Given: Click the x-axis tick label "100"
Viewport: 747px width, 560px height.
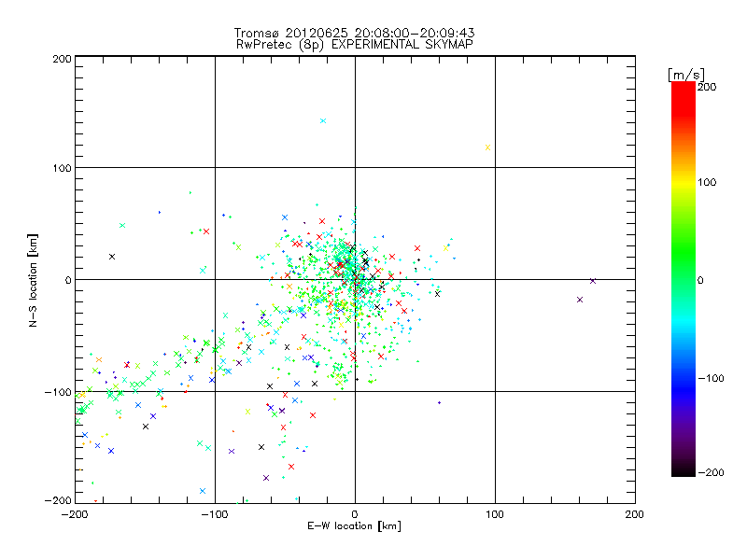Looking at the screenshot, I should pos(495,515).
